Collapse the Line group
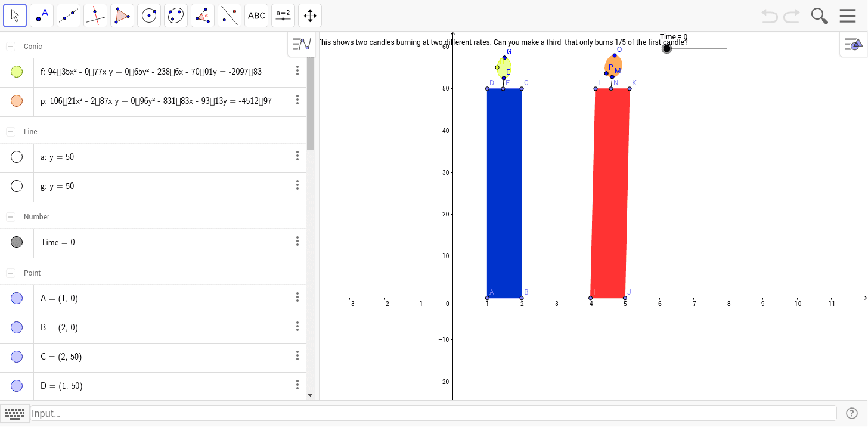868x427 pixels. coord(11,132)
